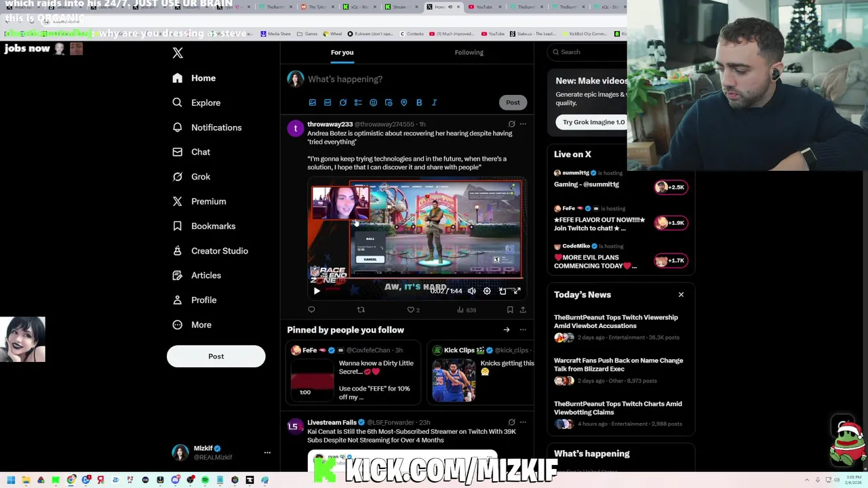Screen dimensions: 868x488
Task: Open Grok in the sidebar
Action: 191,176
